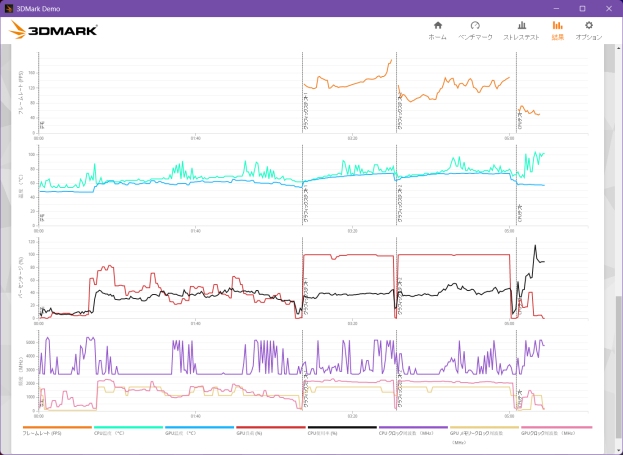Click the 3DMark Demo title bar app icon
This screenshot has width=623, height=455.
click(x=9, y=8)
